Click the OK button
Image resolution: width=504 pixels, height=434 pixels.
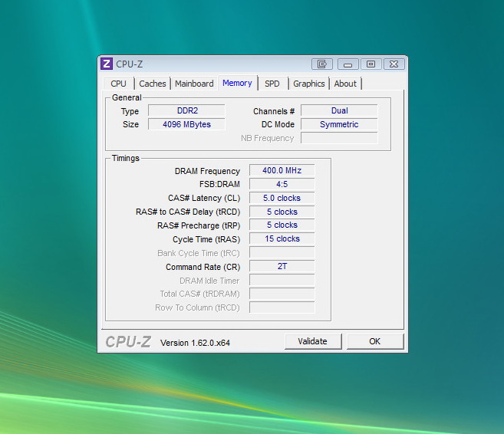[375, 341]
